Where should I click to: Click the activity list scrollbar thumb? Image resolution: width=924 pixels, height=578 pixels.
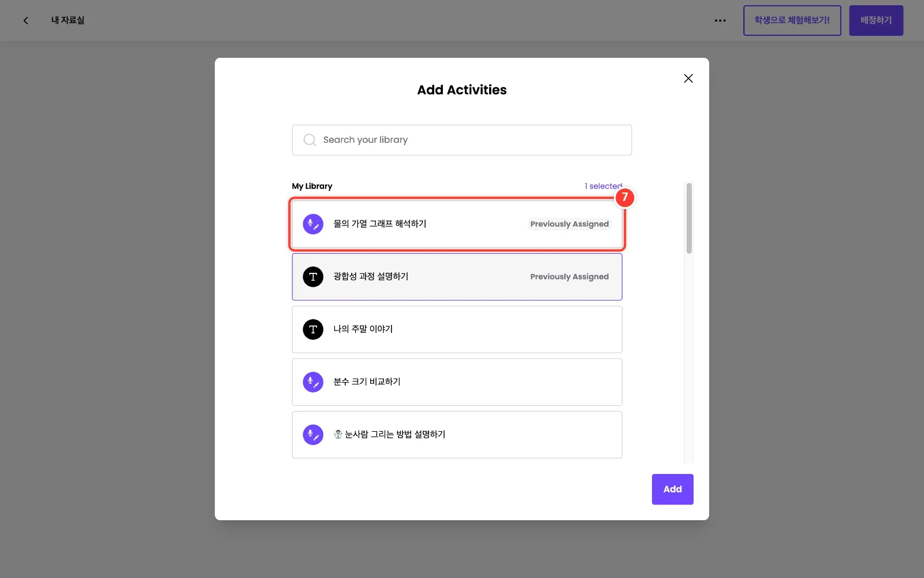click(689, 218)
